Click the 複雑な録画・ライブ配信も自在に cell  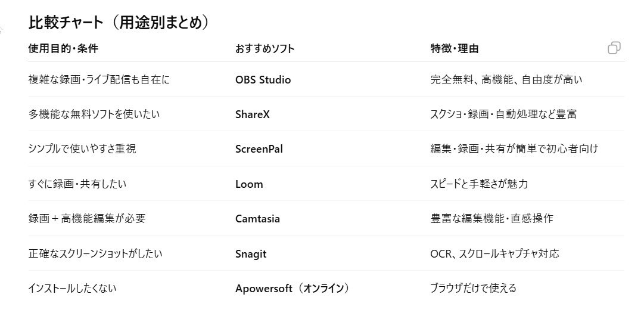(x=98, y=79)
